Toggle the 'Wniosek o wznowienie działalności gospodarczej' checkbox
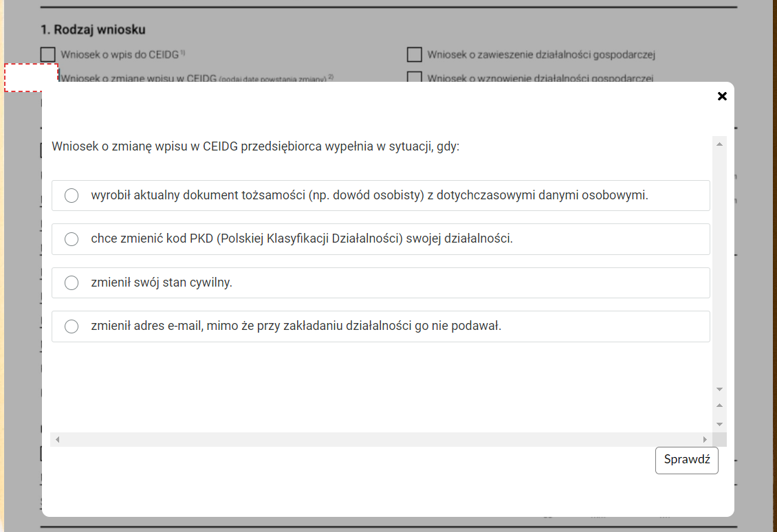The image size is (777, 532). (x=414, y=76)
